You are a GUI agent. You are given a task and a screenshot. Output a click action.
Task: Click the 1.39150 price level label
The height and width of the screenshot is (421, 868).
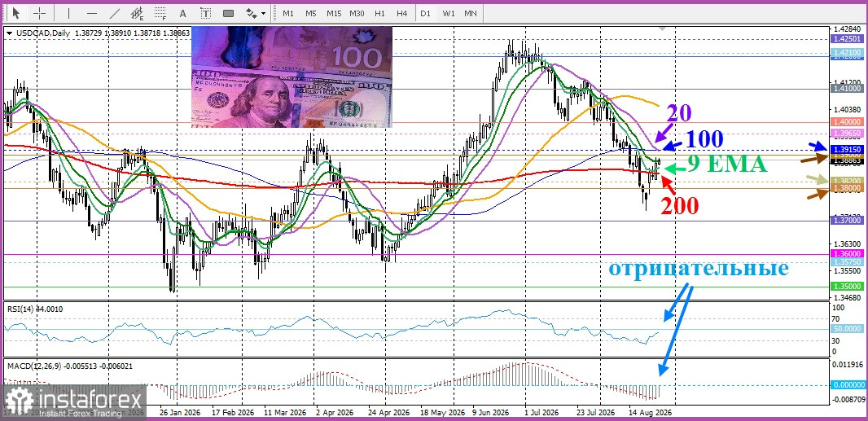846,150
